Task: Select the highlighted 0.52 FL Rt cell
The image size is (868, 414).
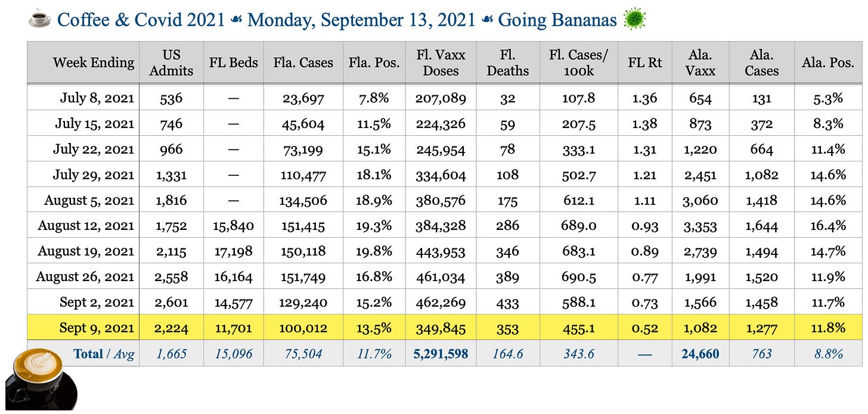Action: coord(645,328)
